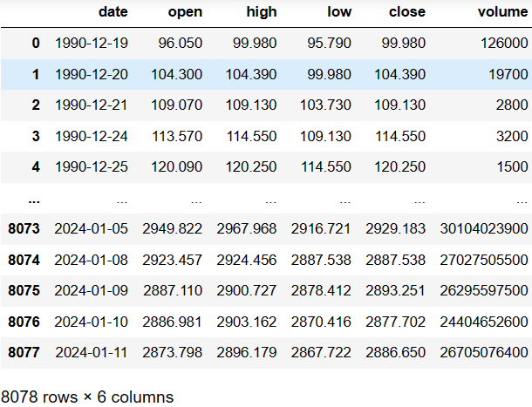This screenshot has width=532, height=407.
Task: Click date cell 1990-12-20
Action: 92,74
